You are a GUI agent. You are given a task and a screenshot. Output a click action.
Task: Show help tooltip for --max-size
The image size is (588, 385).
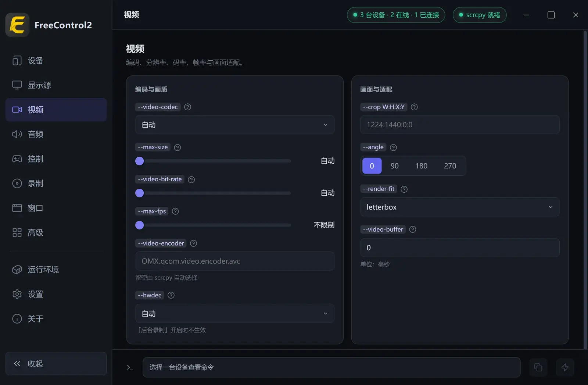click(x=178, y=147)
